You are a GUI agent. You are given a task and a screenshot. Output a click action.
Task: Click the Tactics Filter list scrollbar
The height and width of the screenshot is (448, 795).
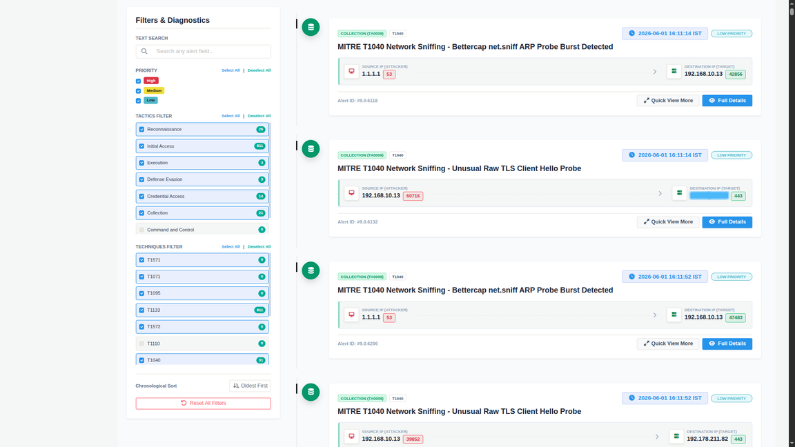[270, 170]
